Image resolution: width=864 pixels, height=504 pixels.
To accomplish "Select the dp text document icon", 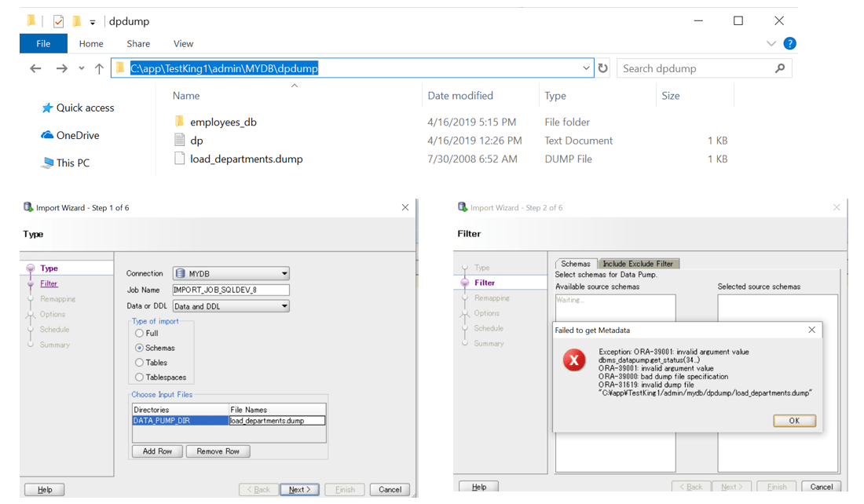I will (179, 140).
